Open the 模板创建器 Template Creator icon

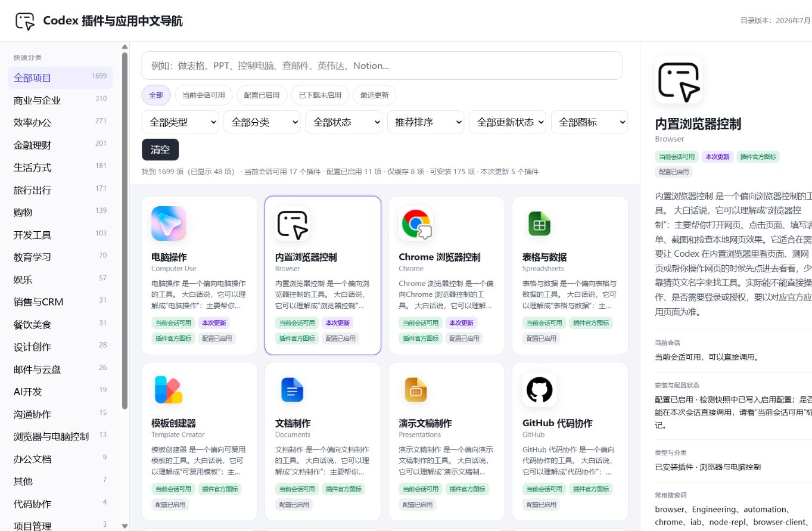(169, 390)
